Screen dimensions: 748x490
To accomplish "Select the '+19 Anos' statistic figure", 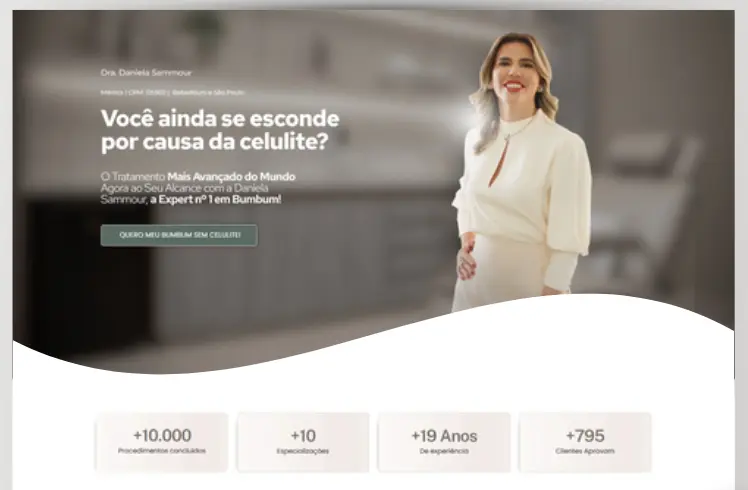I will click(x=444, y=436).
